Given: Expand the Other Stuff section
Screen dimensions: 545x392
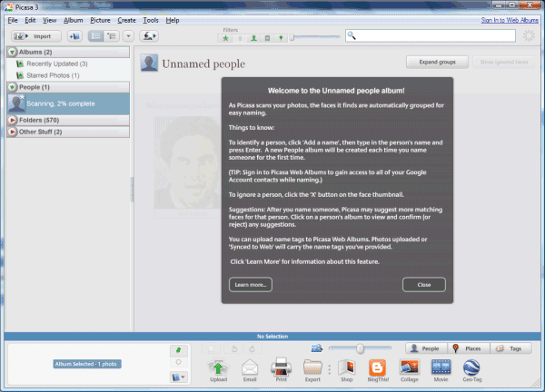Looking at the screenshot, I should coord(12,132).
